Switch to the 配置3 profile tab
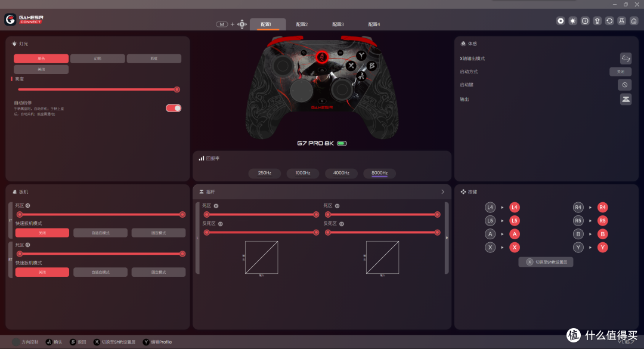Viewport: 644px width, 349px height. point(338,24)
